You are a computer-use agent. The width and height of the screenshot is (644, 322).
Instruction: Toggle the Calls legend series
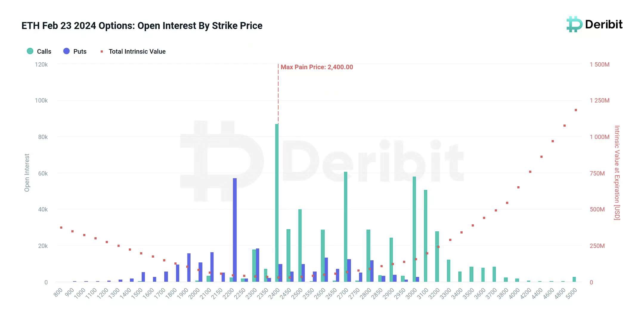(x=39, y=51)
